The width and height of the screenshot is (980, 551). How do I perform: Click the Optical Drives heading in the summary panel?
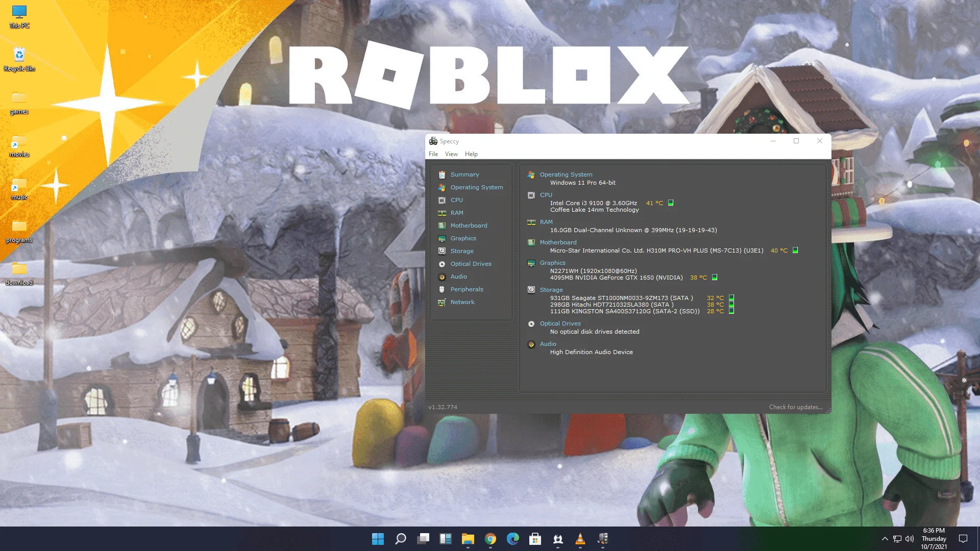point(560,323)
